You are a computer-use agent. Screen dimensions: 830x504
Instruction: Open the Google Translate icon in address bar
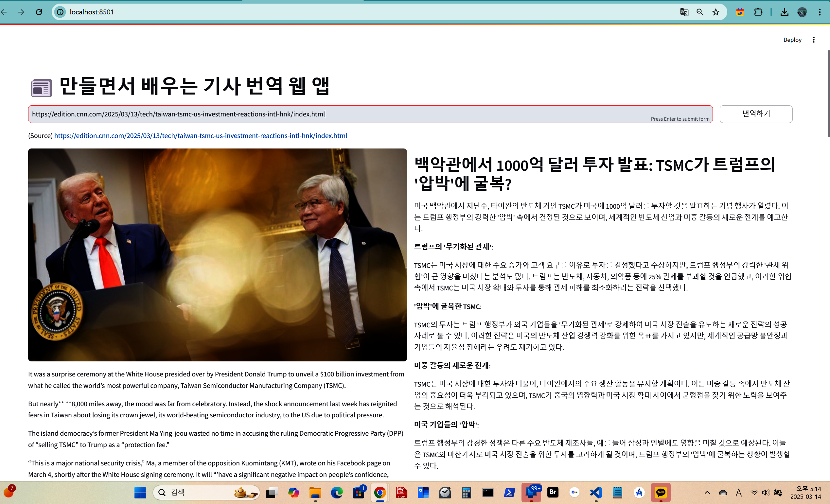coord(684,12)
